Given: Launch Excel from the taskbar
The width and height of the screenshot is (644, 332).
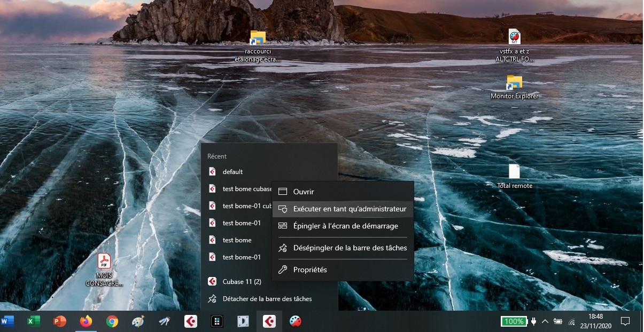Looking at the screenshot, I should pos(33,321).
